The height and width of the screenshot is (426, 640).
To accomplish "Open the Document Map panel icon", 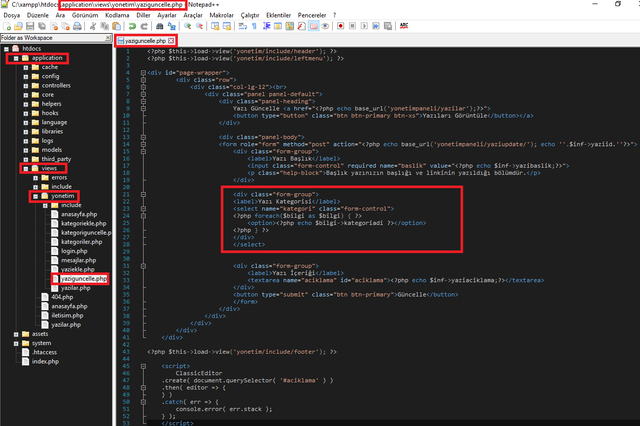I will (290, 26).
